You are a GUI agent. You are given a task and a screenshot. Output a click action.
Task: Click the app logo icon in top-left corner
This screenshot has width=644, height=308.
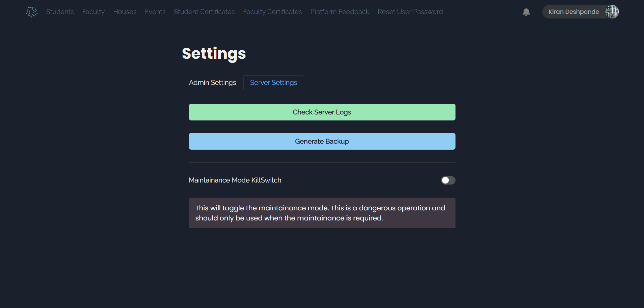coord(32,12)
